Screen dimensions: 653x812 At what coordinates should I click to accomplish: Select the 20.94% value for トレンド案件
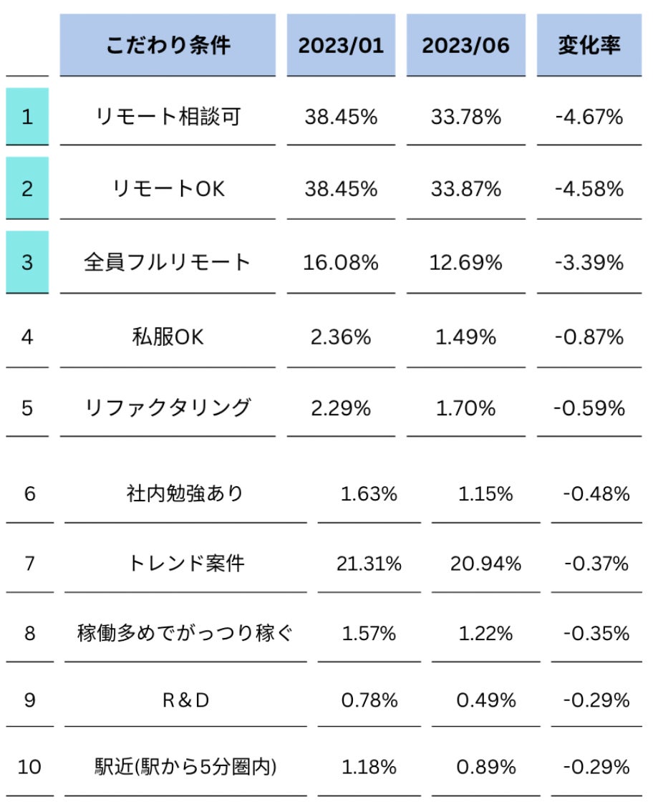tap(485, 563)
